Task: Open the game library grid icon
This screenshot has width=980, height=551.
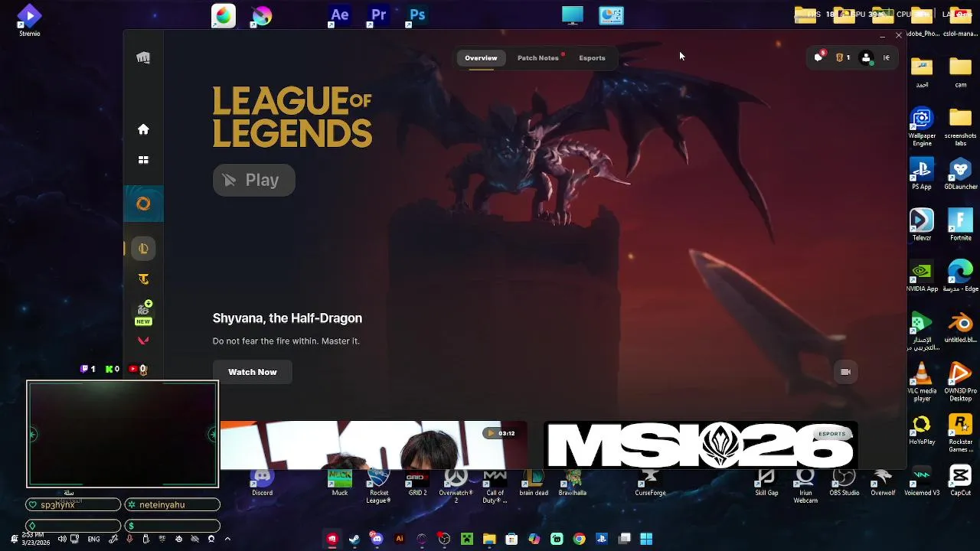Action: (x=143, y=160)
